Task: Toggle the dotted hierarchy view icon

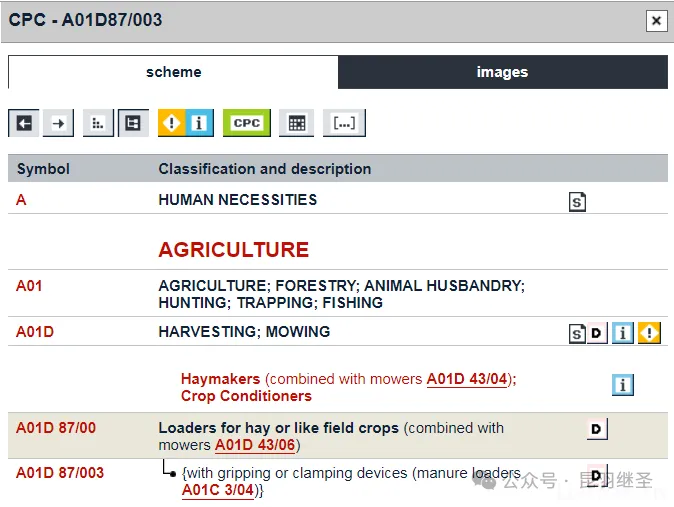Action: 98,123
